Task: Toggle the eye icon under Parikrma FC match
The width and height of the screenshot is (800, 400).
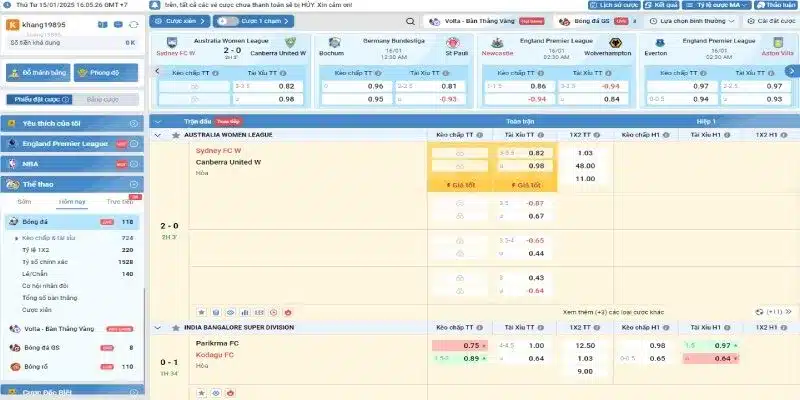Action: tap(215, 393)
